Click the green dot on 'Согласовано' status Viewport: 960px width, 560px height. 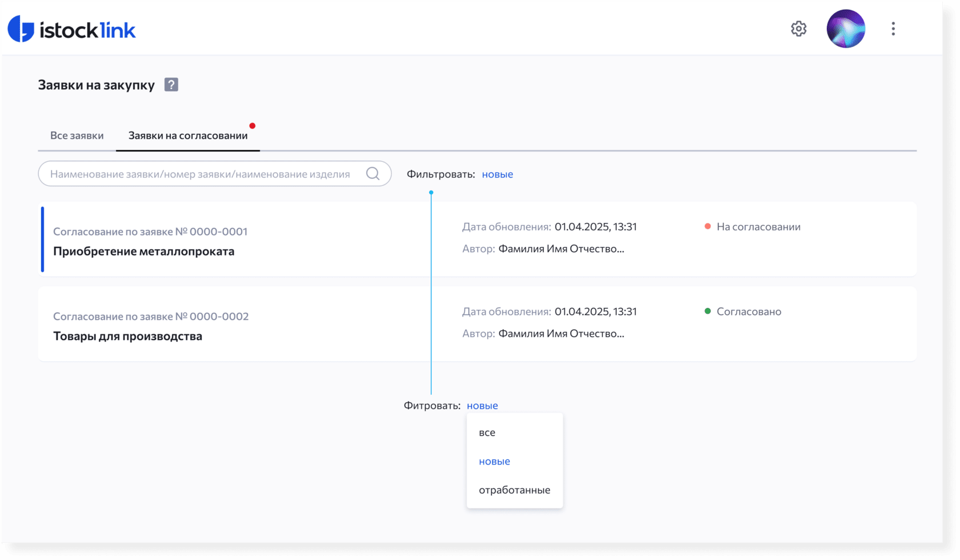click(x=707, y=311)
